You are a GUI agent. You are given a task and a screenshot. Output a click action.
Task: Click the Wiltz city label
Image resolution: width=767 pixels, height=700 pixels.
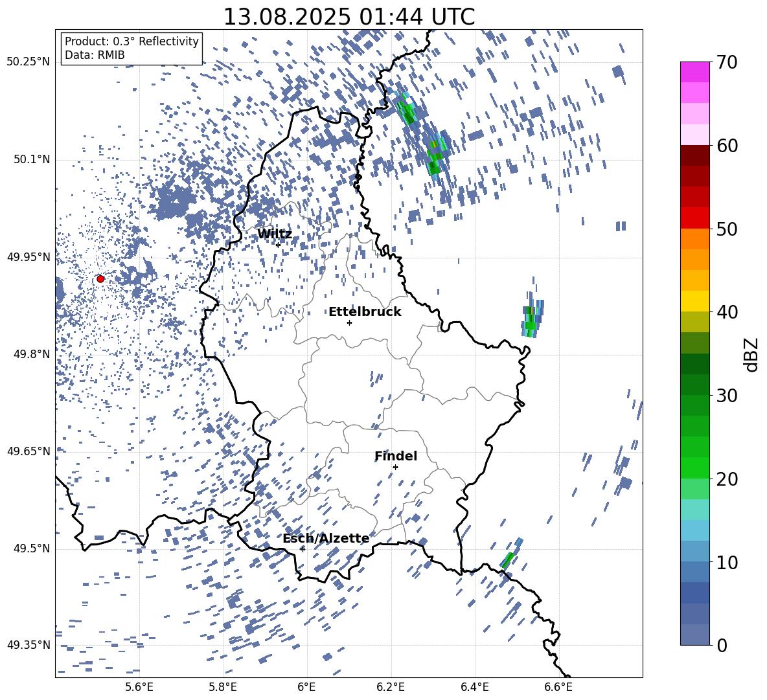(275, 234)
